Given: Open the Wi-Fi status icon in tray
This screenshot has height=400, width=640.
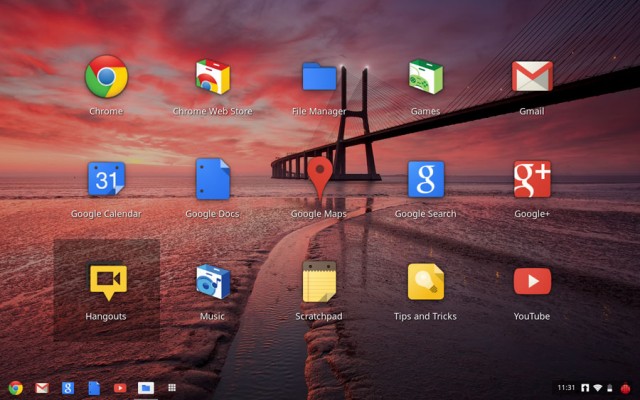Looking at the screenshot, I should point(597,388).
